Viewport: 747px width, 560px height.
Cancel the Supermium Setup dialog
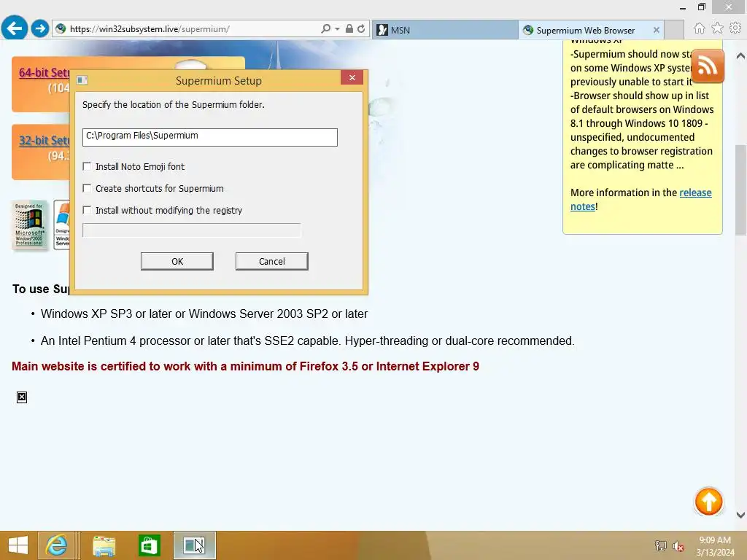(x=271, y=262)
